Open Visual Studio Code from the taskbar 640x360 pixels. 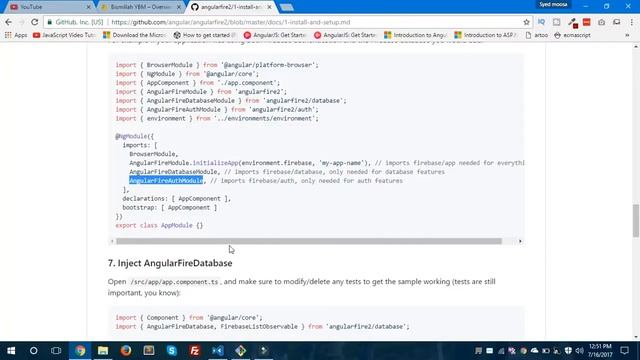(x=218, y=351)
